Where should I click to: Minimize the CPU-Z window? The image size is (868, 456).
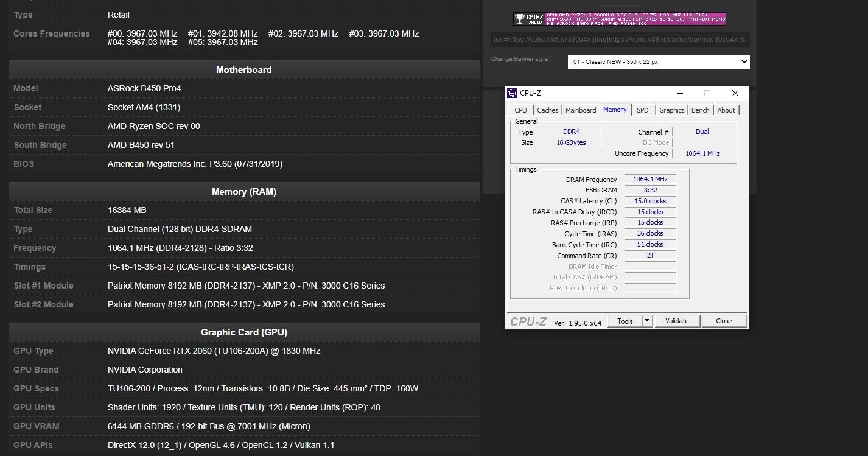click(x=679, y=93)
